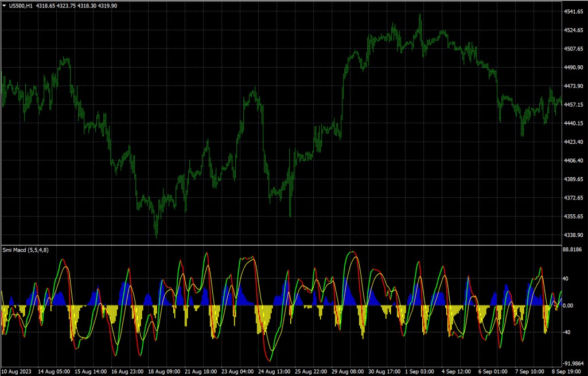
Task: Click the US500,H1 chart title text
Action: [21, 6]
